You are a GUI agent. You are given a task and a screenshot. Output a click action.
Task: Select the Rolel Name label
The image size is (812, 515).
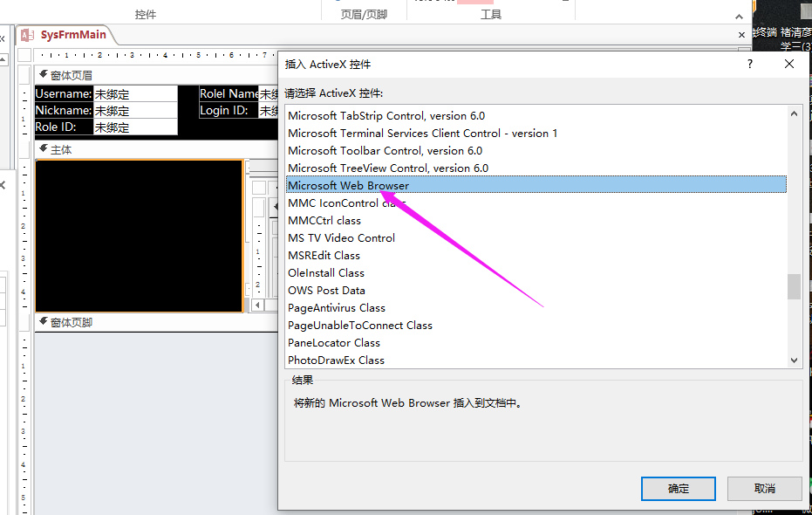coord(229,93)
